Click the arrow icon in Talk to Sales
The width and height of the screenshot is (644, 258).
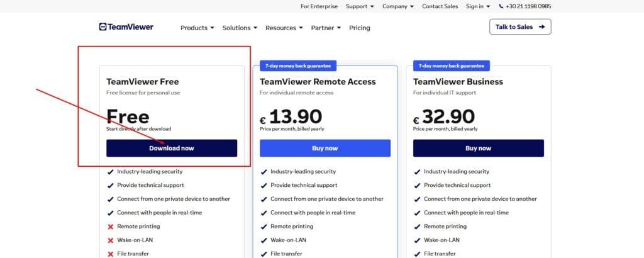tap(541, 27)
